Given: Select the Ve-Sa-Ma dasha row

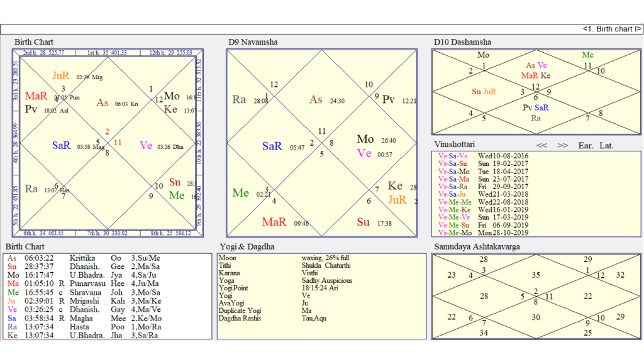Looking at the screenshot, I should (484, 179).
